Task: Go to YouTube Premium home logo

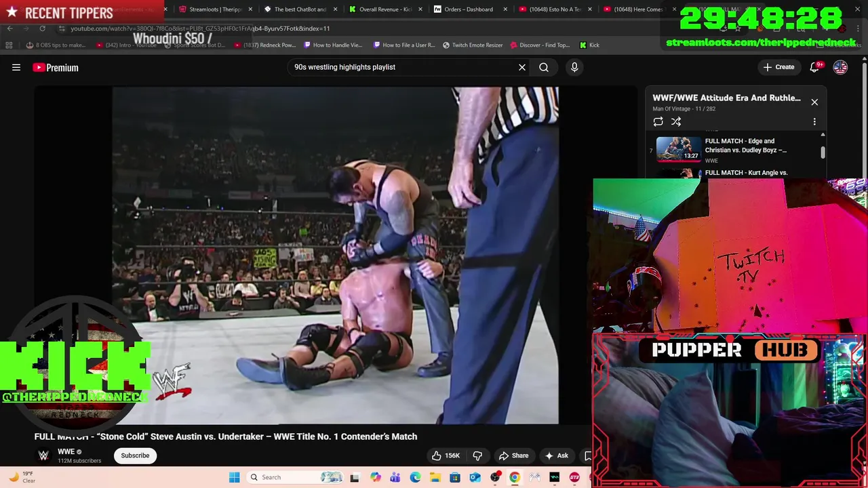Action: coord(56,67)
